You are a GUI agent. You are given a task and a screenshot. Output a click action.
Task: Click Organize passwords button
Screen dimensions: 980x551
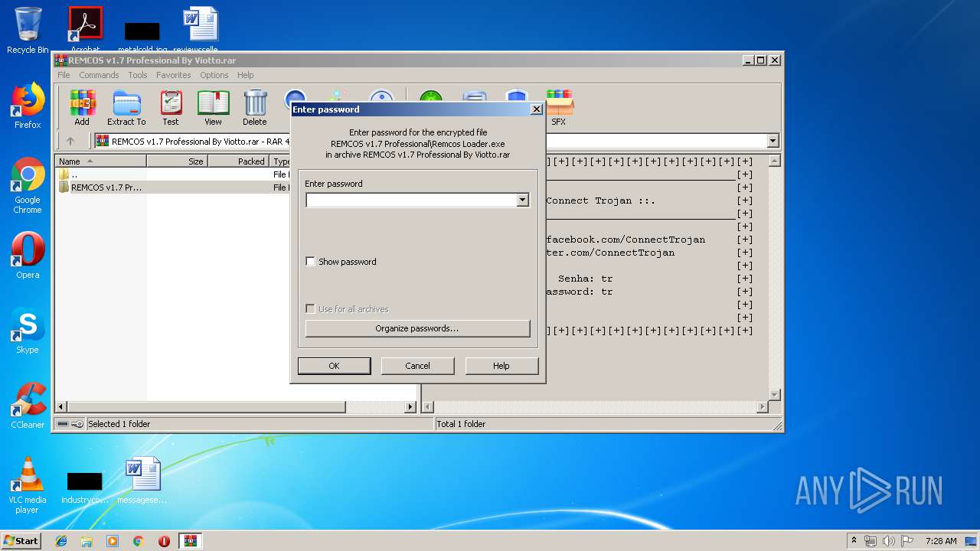[x=417, y=328]
